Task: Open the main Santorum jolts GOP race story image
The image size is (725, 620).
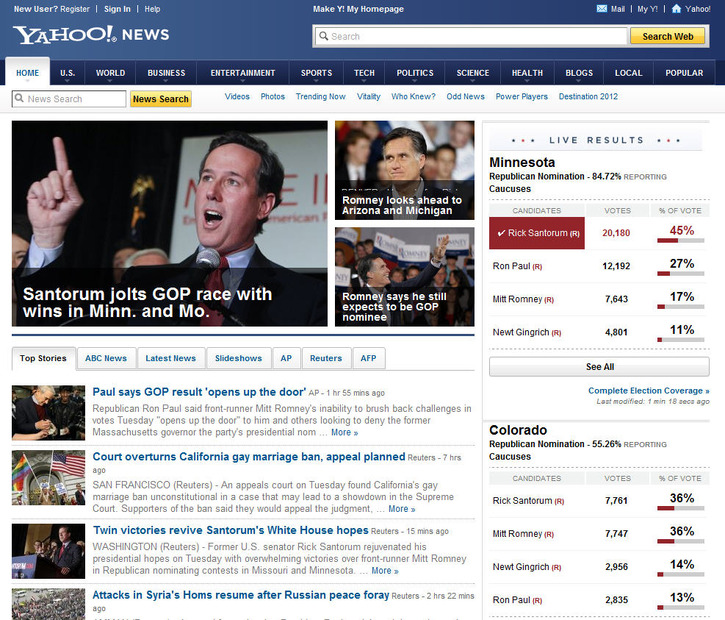Action: (x=170, y=223)
